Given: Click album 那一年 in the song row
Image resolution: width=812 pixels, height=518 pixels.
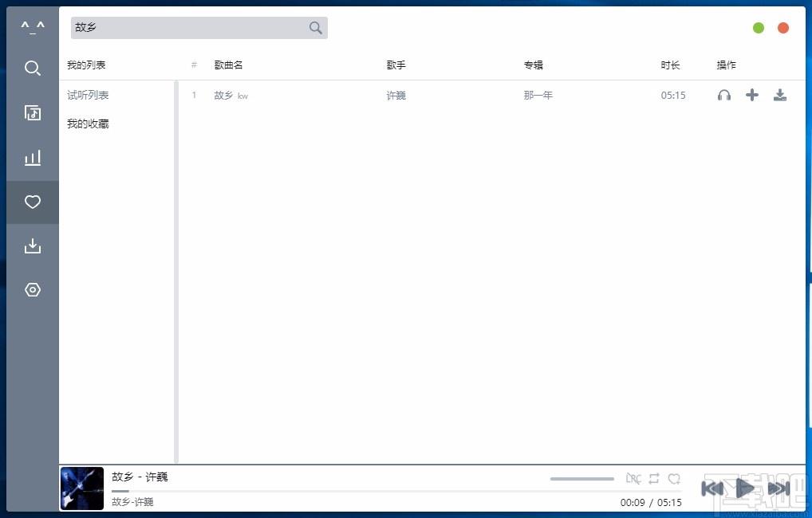Looking at the screenshot, I should pyautogui.click(x=538, y=95).
